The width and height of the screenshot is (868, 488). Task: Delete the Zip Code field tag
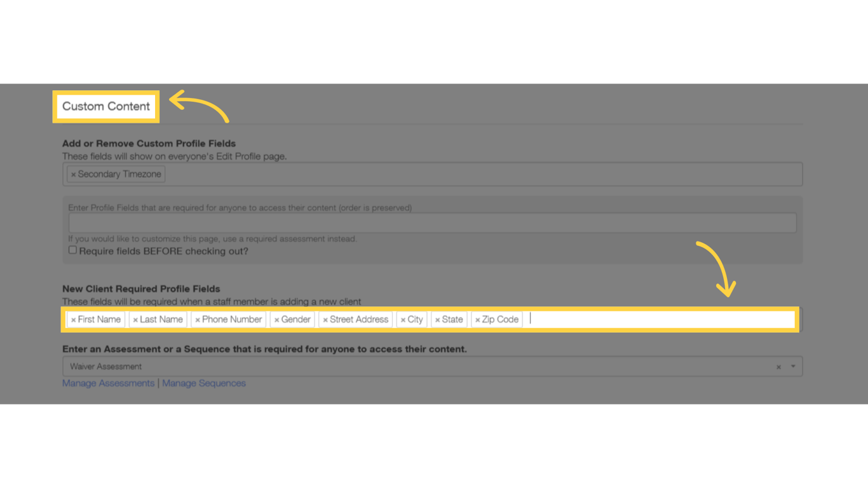point(478,319)
